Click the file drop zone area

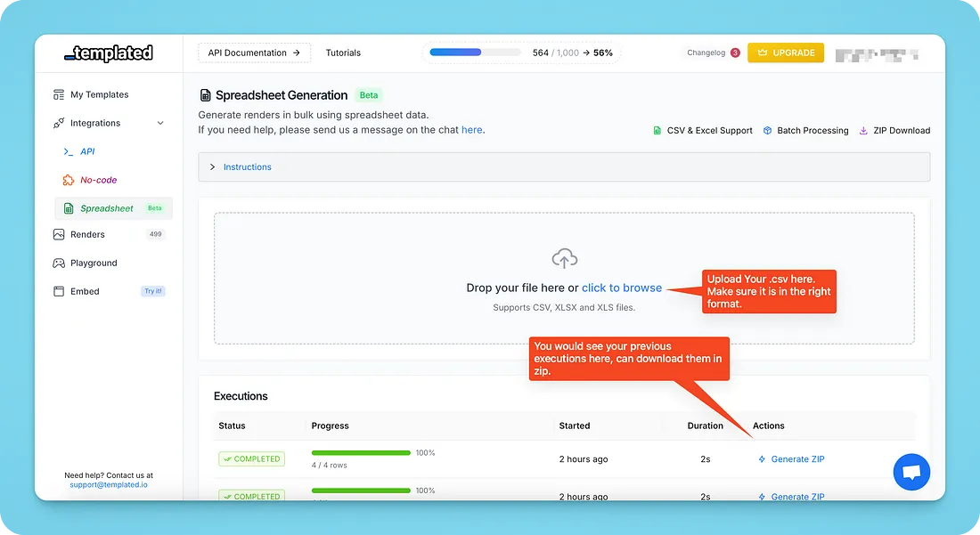click(x=564, y=279)
